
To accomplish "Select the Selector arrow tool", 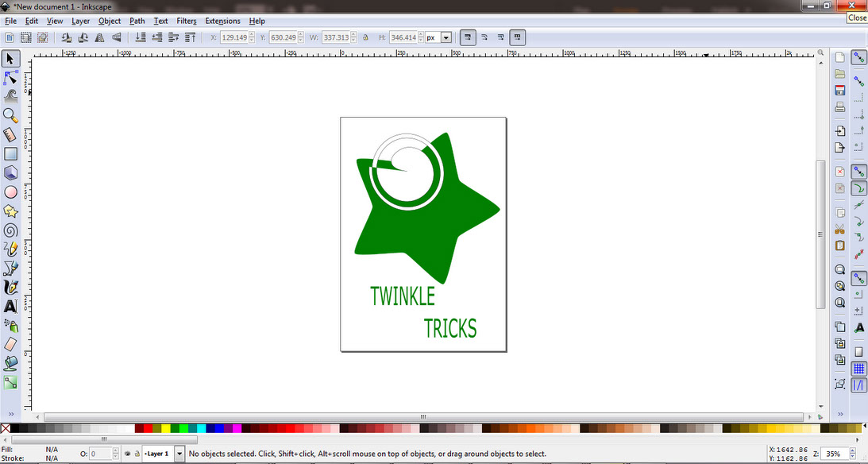I will tap(10, 59).
